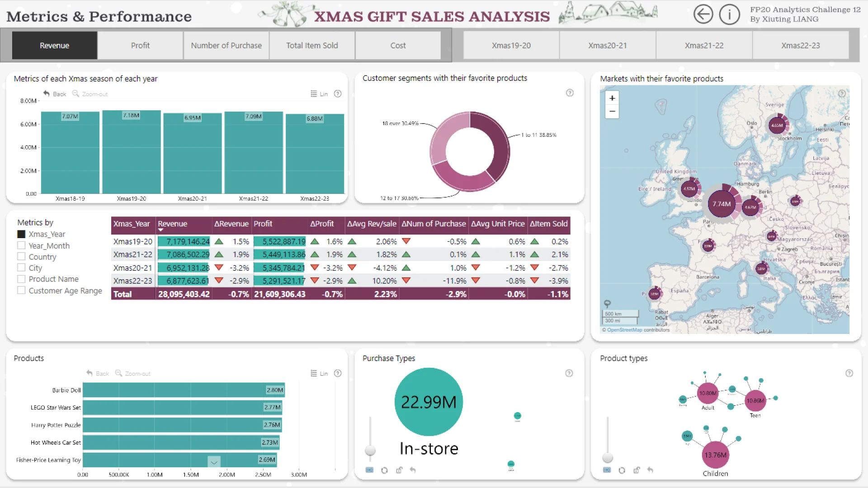
Task: Open help icon of Purchase Types visual
Action: 569,373
